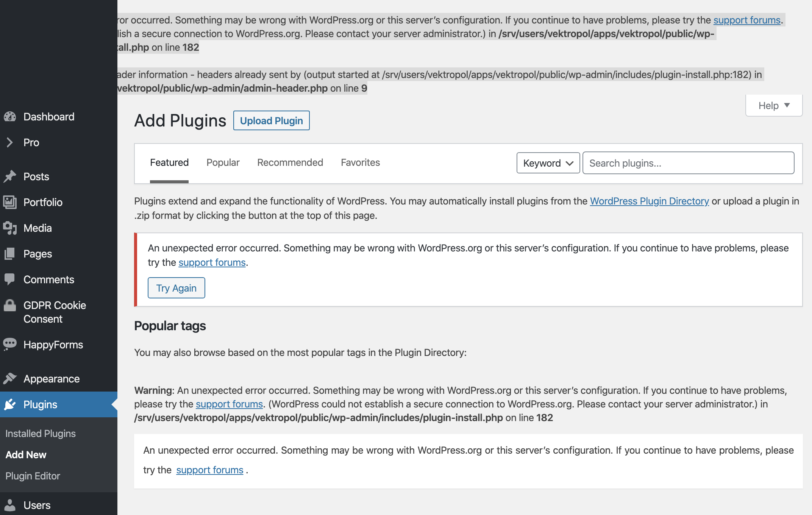The width and height of the screenshot is (812, 515).
Task: Click the Pages icon in sidebar
Action: click(x=10, y=254)
